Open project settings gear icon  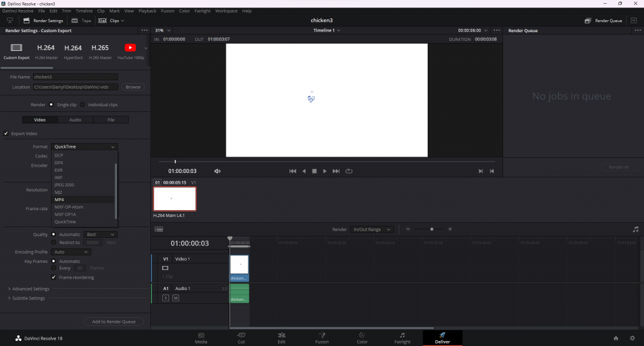click(x=633, y=338)
